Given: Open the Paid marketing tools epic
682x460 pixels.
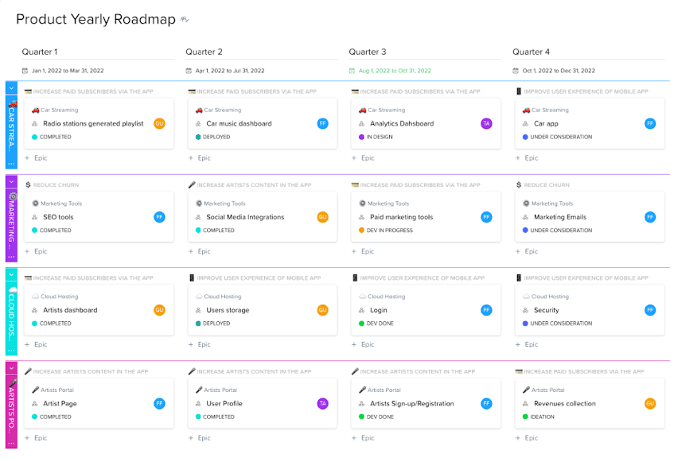Looking at the screenshot, I should tap(402, 217).
